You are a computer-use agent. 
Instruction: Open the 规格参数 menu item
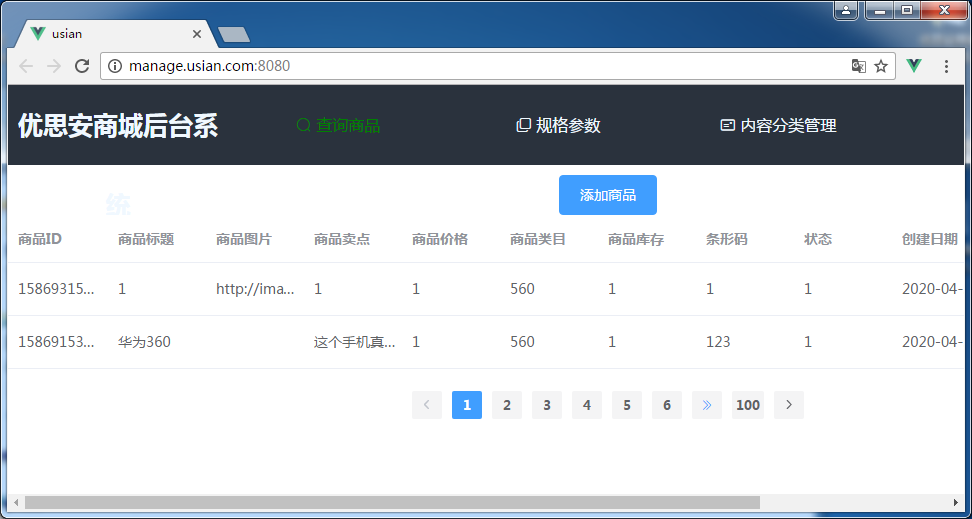pyautogui.click(x=559, y=125)
